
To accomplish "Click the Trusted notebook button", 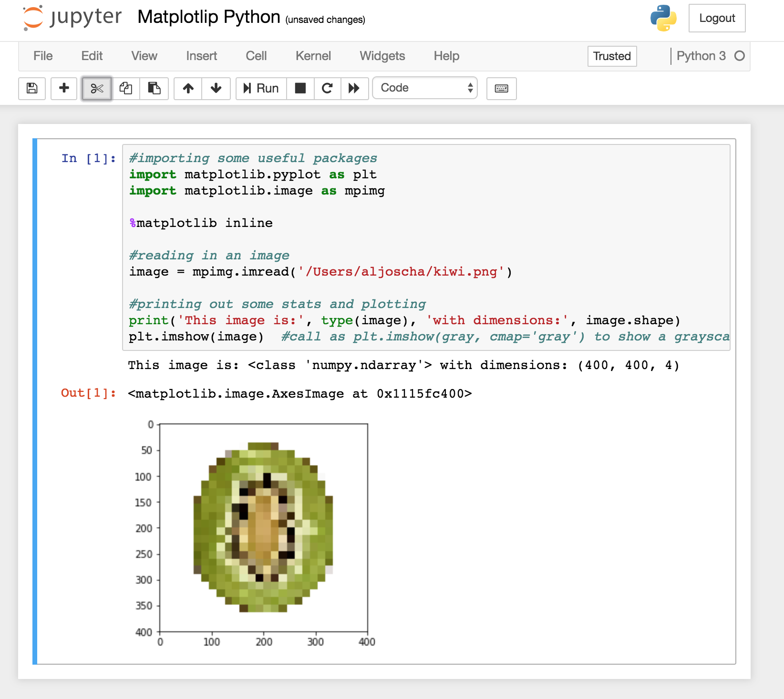I will [x=612, y=56].
